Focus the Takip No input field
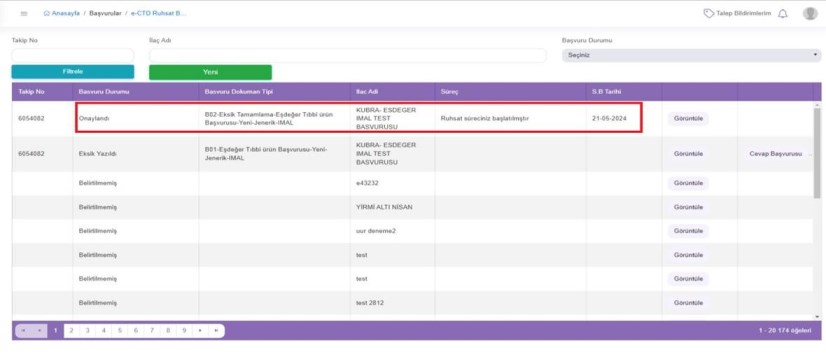Image resolution: width=826 pixels, height=364 pixels. [x=73, y=55]
